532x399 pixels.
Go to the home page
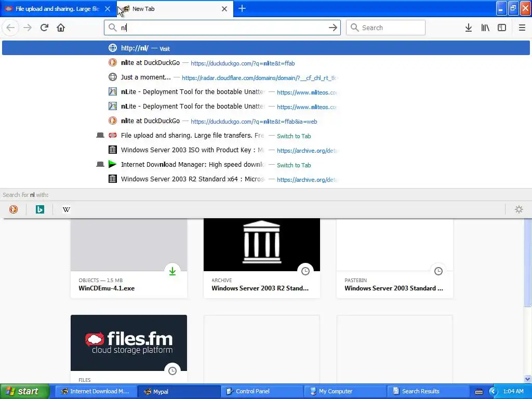(61, 28)
